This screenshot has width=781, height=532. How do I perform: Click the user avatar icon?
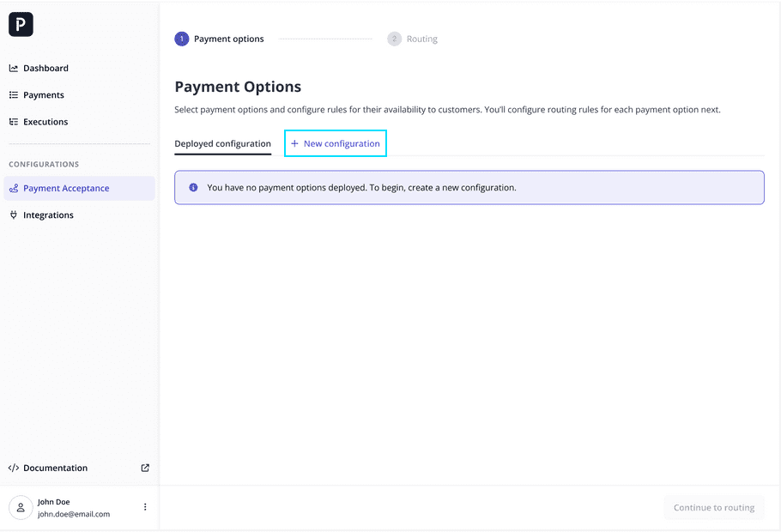click(x=21, y=508)
